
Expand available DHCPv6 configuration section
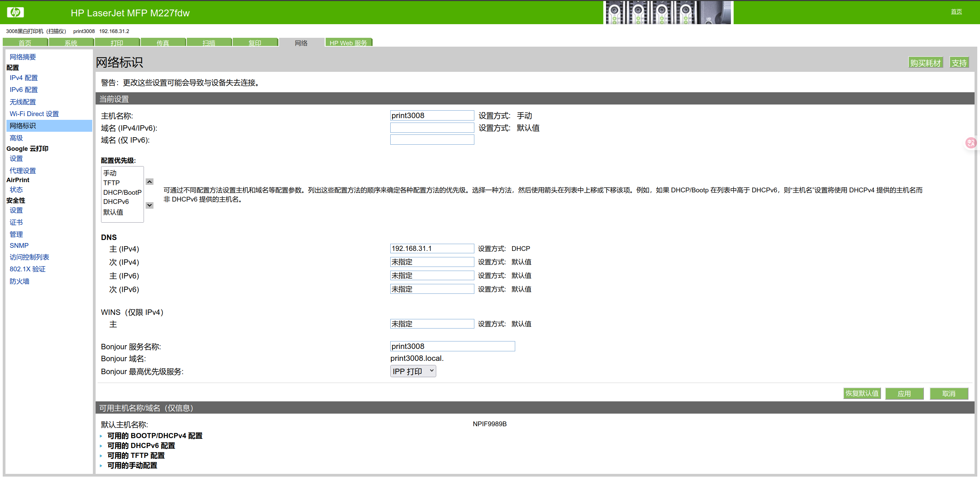(141, 445)
